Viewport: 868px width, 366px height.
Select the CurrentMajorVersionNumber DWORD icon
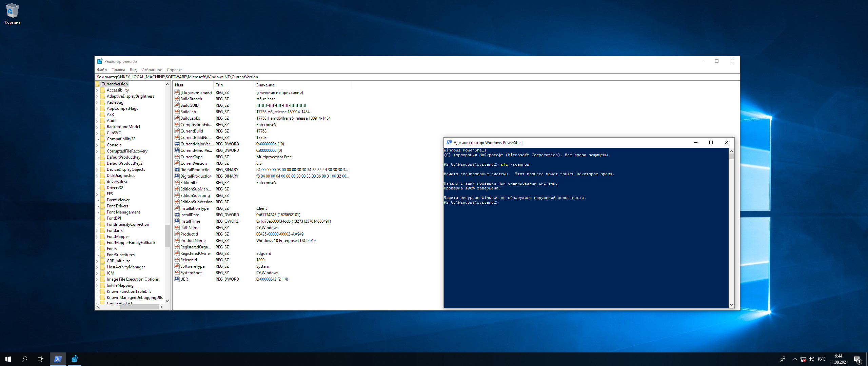[x=177, y=144]
